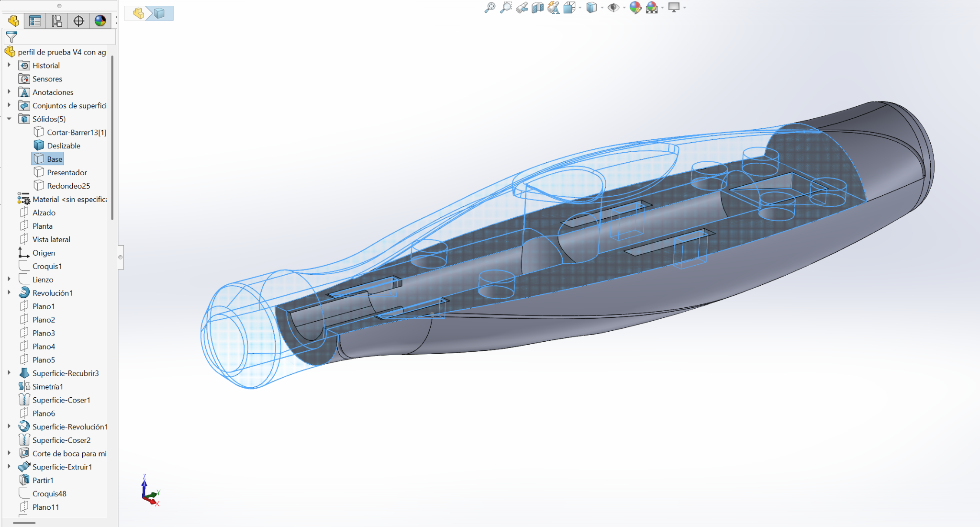Viewport: 980px width, 527px height.
Task: Select the Vista lateral plane
Action: (x=51, y=240)
